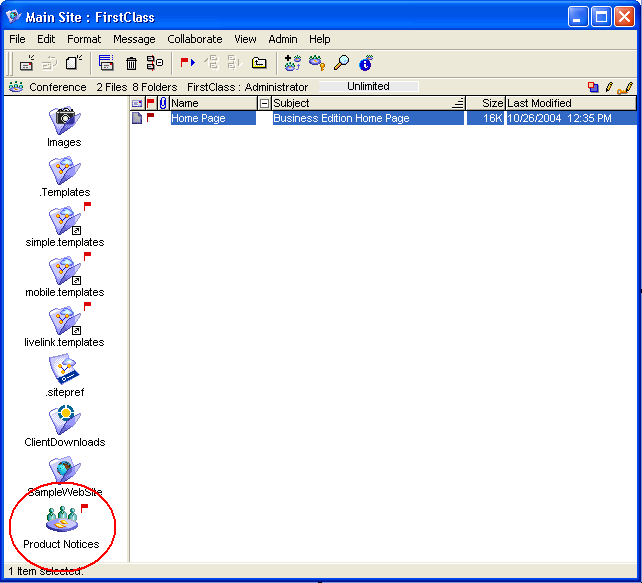Click the sort indicator in Subject header
The width and height of the screenshot is (642, 583).
(x=457, y=103)
